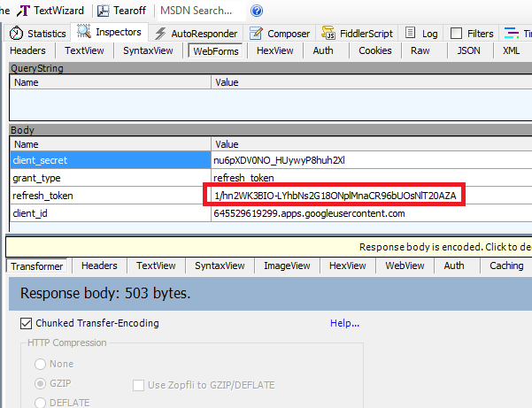The width and height of the screenshot is (532, 408).
Task: Select the response Auth tab
Action: 454,266
